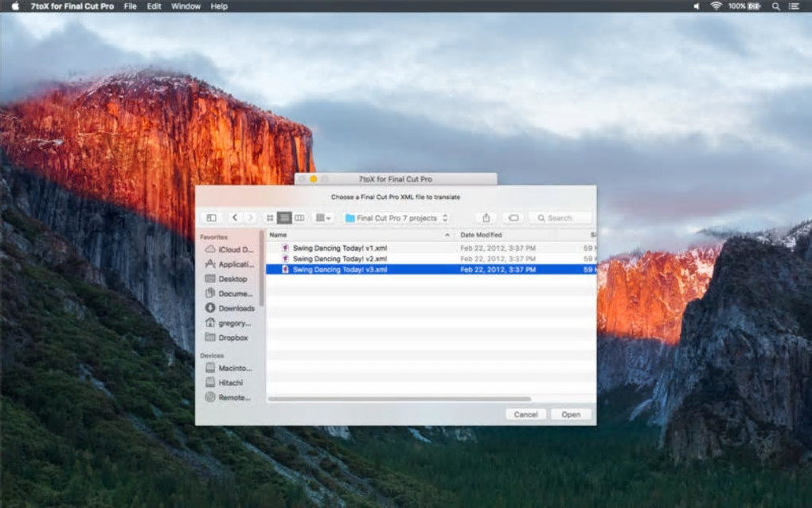Screen dimensions: 812x508
Task: Switch to list view
Action: (284, 218)
